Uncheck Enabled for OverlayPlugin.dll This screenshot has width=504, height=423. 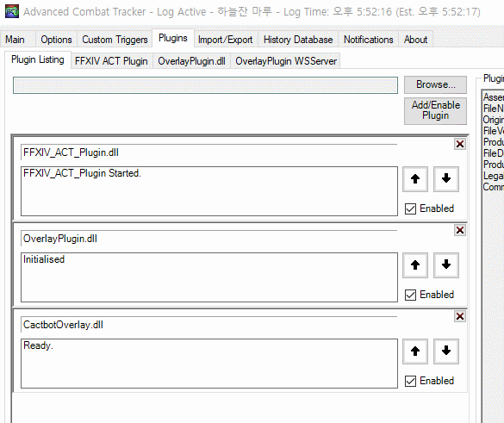410,295
